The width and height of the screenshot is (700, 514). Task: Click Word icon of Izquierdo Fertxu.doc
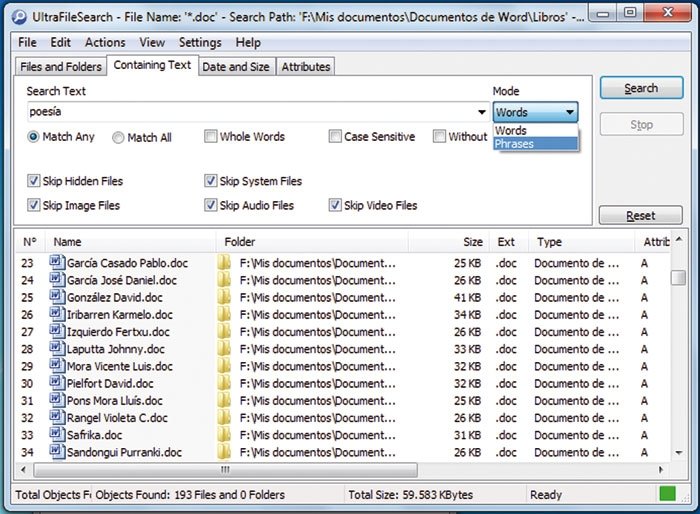pos(57,330)
